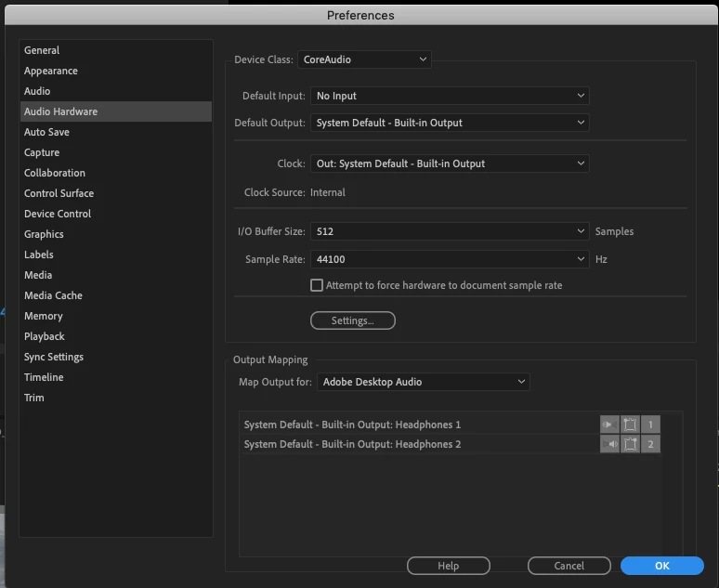Screen dimensions: 719x588
Task: Select the Device Control category
Action: 116,214
